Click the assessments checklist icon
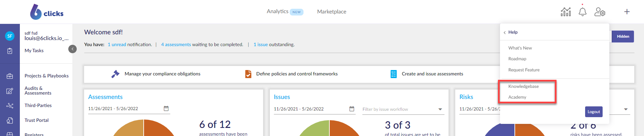This screenshot has height=136, width=644. (394, 74)
